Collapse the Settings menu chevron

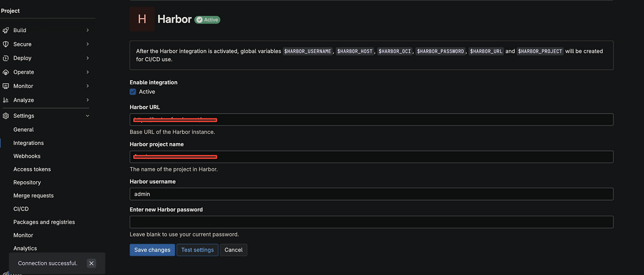click(88, 116)
